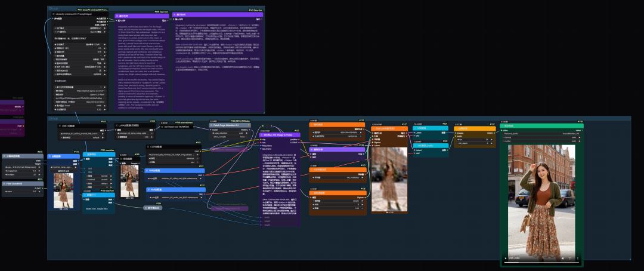
Task: Select the minimax_h3_audio_vae_fp32.safetensors VAE field
Action: 175,198
